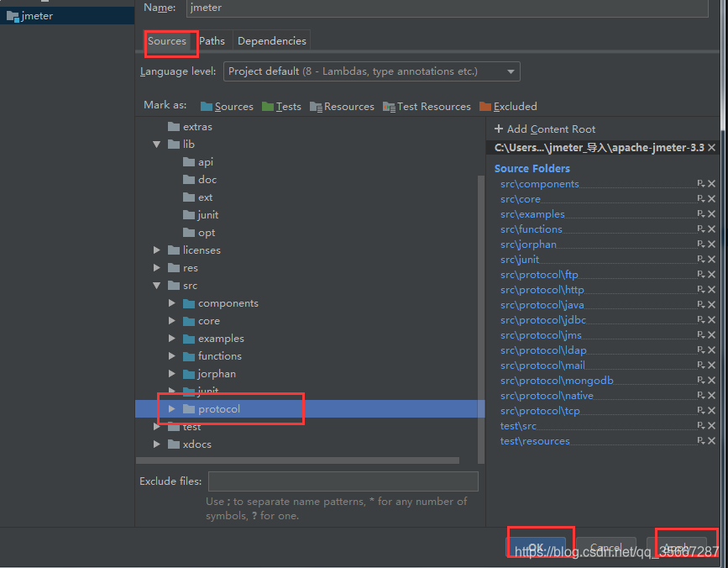Unmark src\core source folder
Image resolution: width=728 pixels, height=568 pixels.
coord(711,199)
